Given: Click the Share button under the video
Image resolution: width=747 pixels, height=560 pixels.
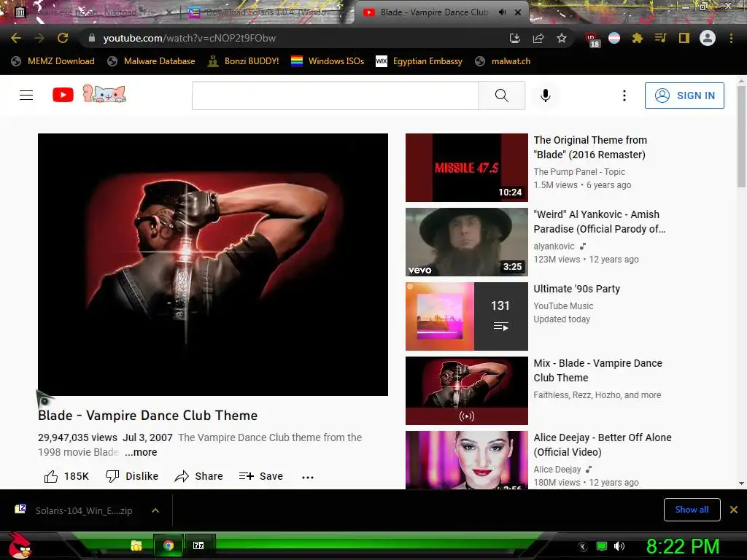Looking at the screenshot, I should 198,476.
